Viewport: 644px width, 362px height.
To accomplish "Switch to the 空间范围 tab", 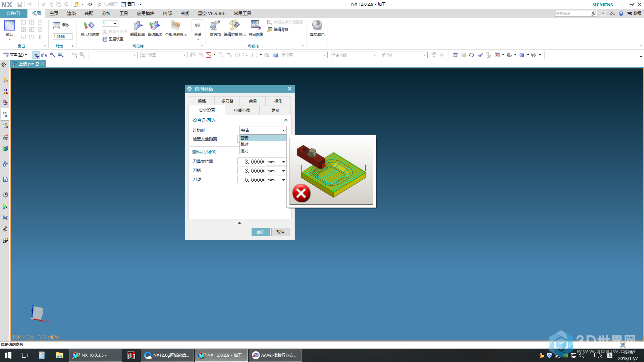I will point(242,110).
